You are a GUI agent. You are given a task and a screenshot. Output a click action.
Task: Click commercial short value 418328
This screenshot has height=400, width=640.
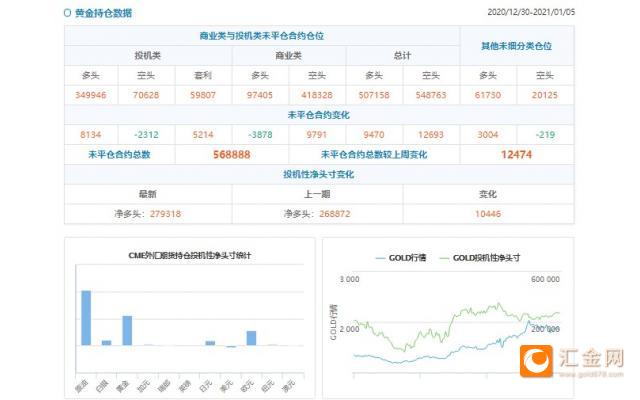pos(317,95)
